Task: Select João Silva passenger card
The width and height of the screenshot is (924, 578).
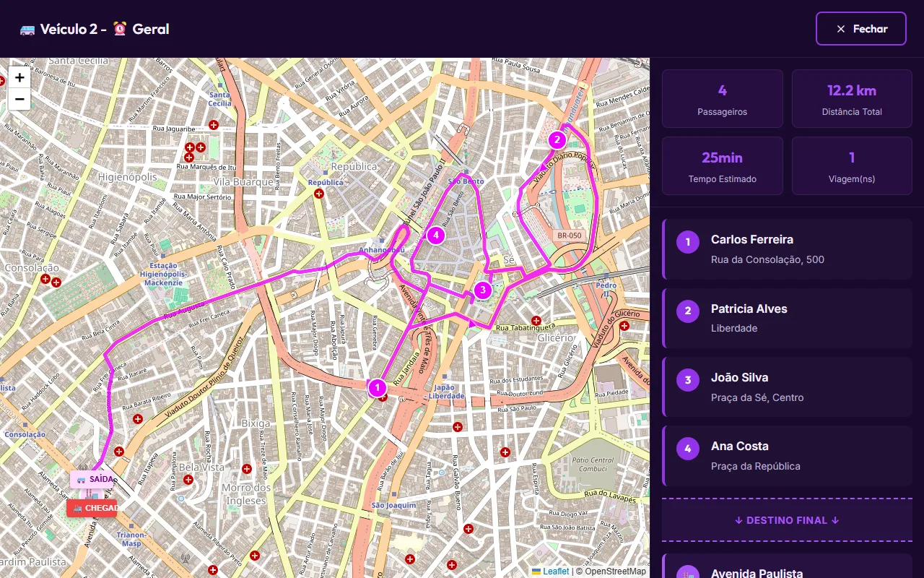Action: point(788,387)
